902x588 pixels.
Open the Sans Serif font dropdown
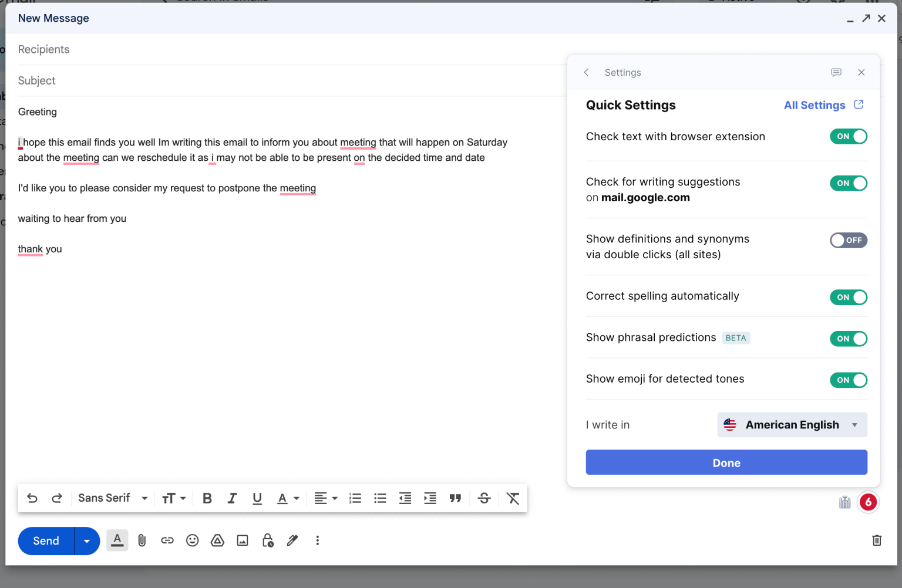112,498
